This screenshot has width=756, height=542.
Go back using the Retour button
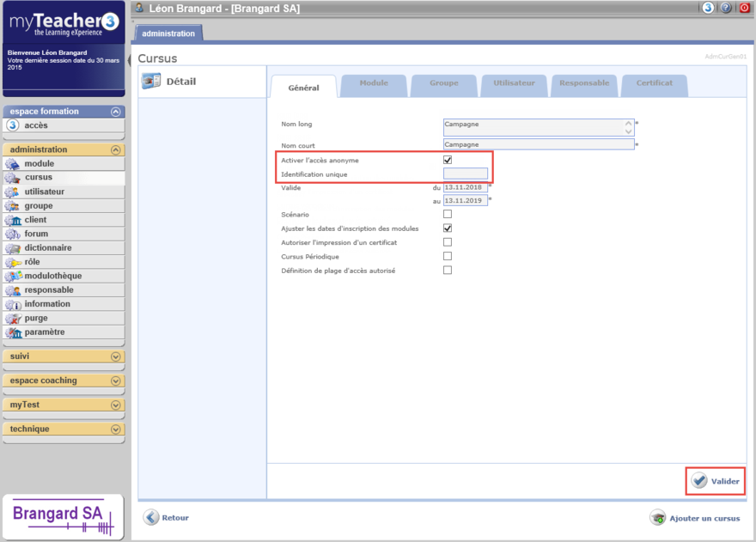tap(166, 518)
